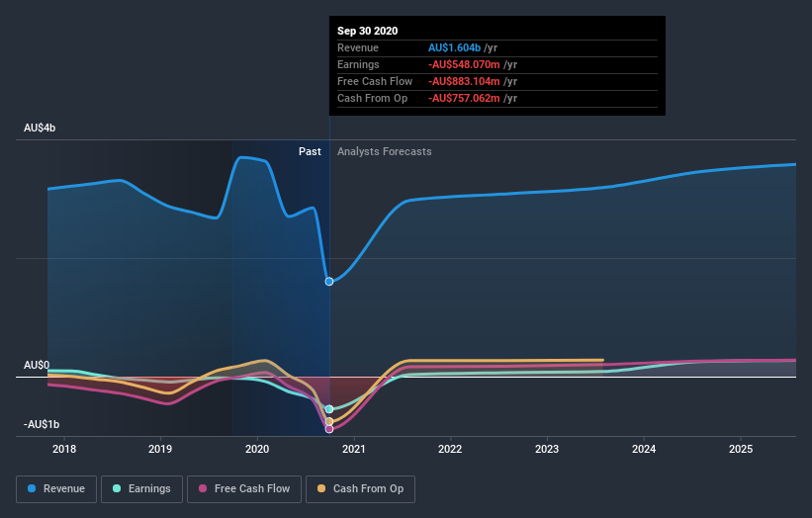Click the Free Cash Flow label in tooltip
The image size is (812, 518).
375,81
